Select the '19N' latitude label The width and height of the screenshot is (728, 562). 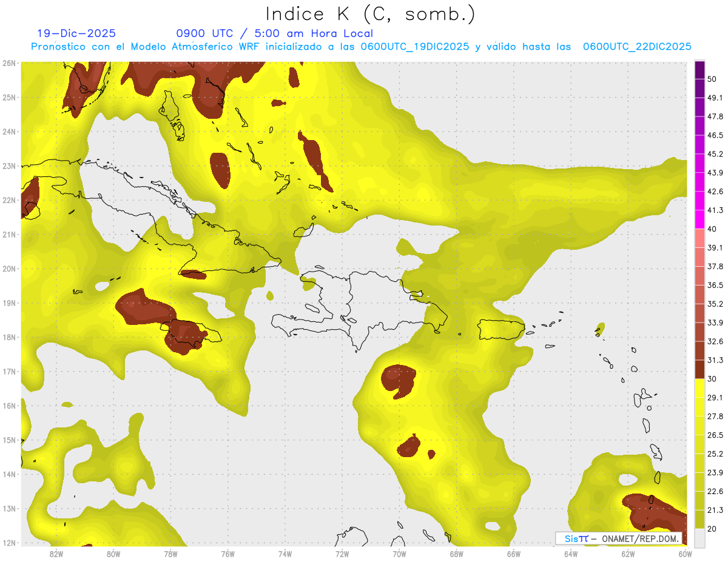click(8, 303)
